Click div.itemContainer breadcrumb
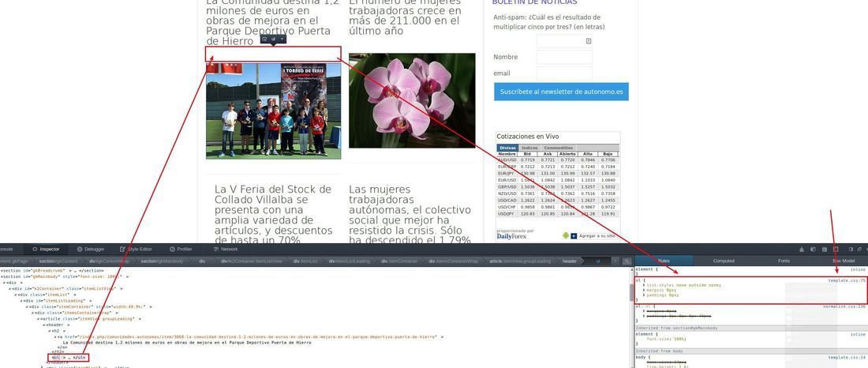The height and width of the screenshot is (368, 868). 399,261
